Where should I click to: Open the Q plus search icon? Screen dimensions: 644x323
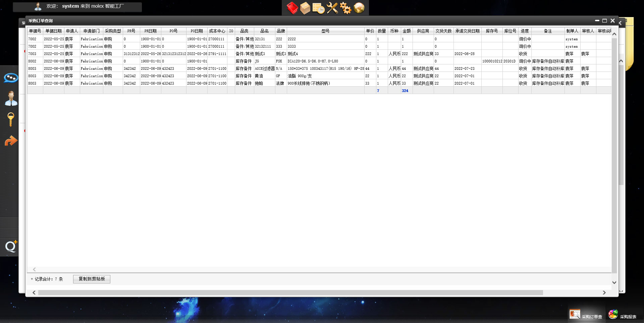(11, 247)
